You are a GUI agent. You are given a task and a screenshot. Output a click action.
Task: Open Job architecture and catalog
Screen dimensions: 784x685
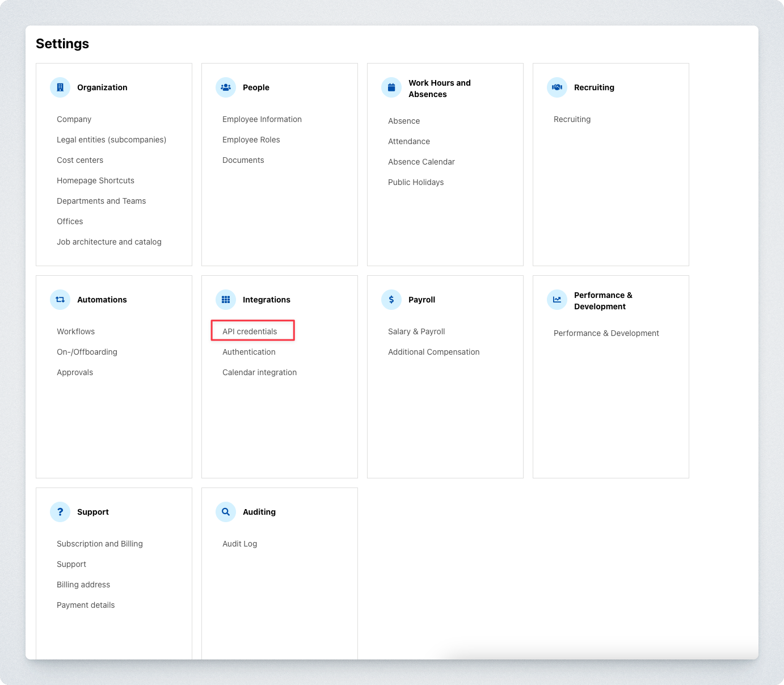(109, 242)
